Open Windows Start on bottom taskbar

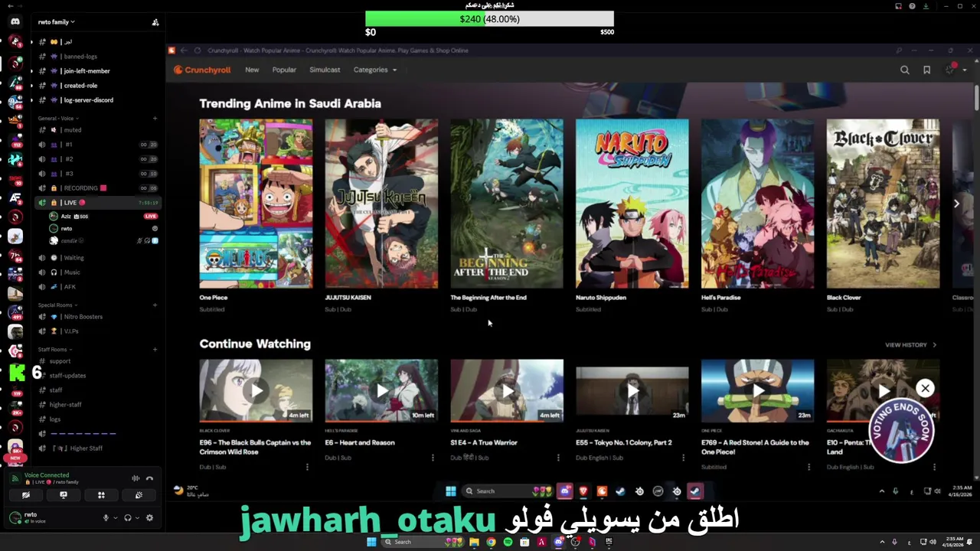click(371, 542)
